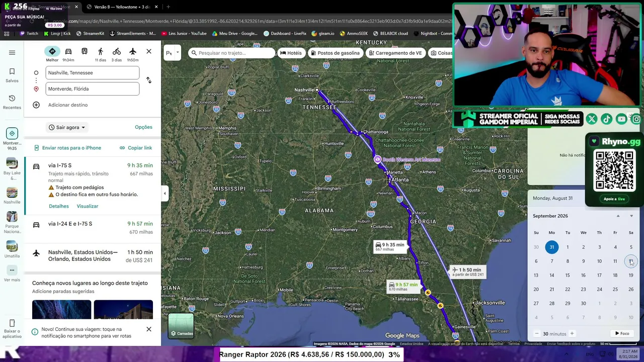The height and width of the screenshot is (362, 644).
Task: Click Enviar rotas para o iPhone
Action: [x=67, y=148]
